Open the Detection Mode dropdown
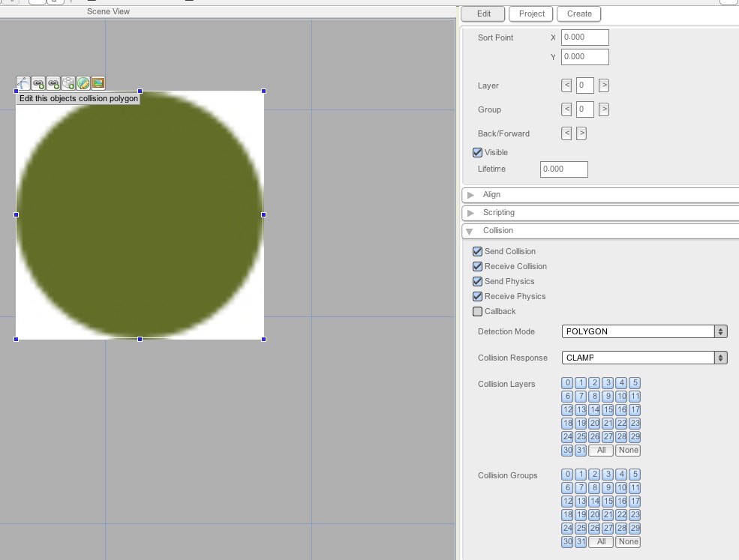 [644, 331]
